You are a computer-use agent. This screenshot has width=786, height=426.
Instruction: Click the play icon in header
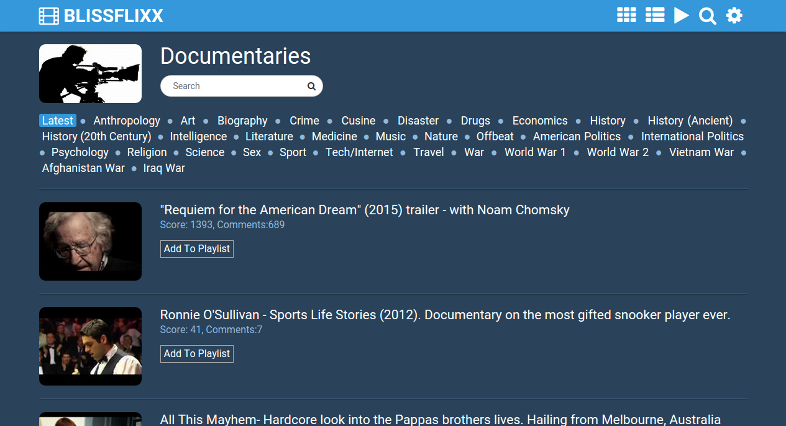click(x=681, y=16)
